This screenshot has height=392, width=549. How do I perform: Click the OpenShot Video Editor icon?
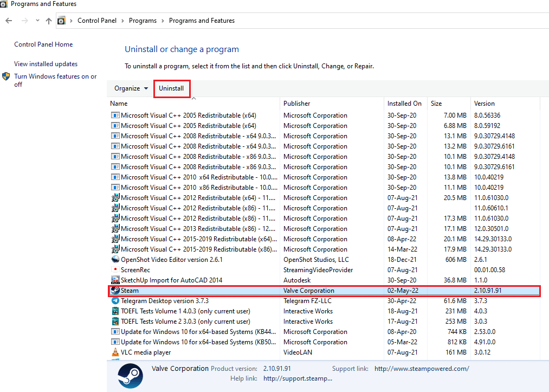pos(115,260)
